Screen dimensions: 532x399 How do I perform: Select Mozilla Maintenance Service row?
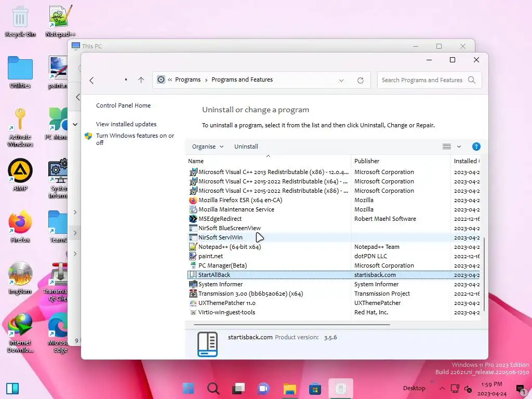click(x=334, y=210)
